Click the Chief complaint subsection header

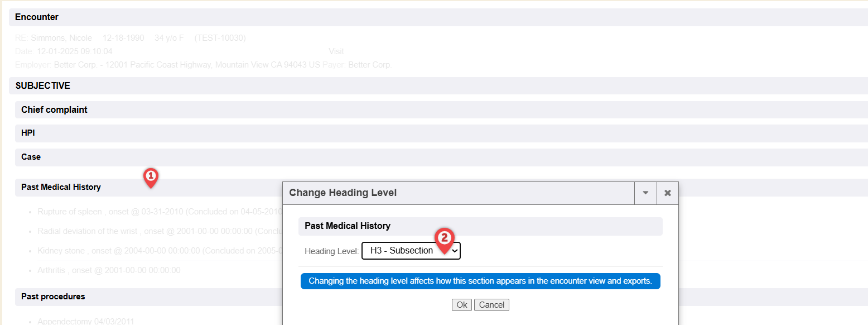(54, 110)
